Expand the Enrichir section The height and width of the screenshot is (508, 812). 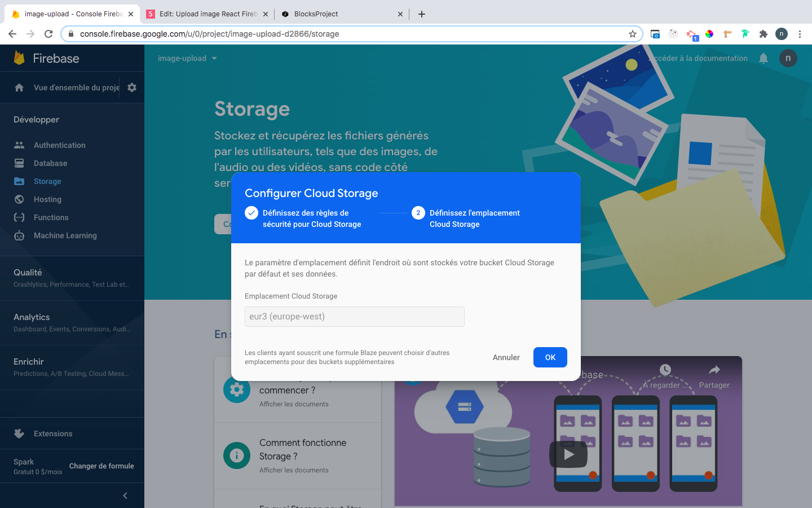[x=72, y=367]
